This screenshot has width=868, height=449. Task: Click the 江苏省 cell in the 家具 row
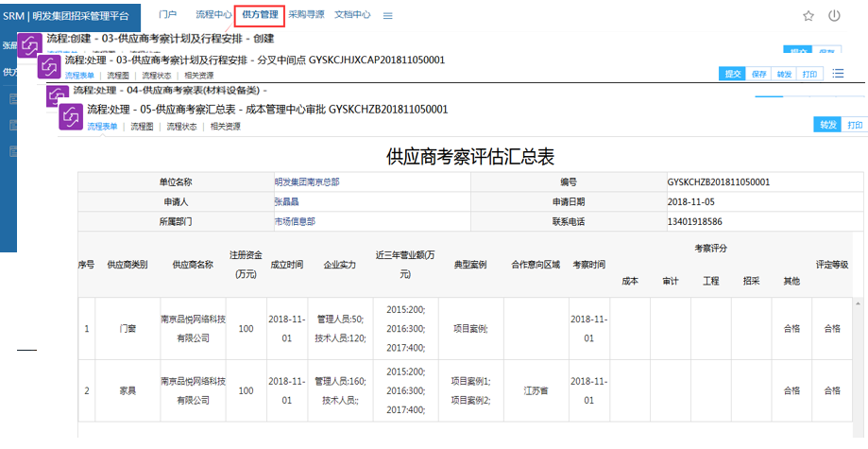535,389
